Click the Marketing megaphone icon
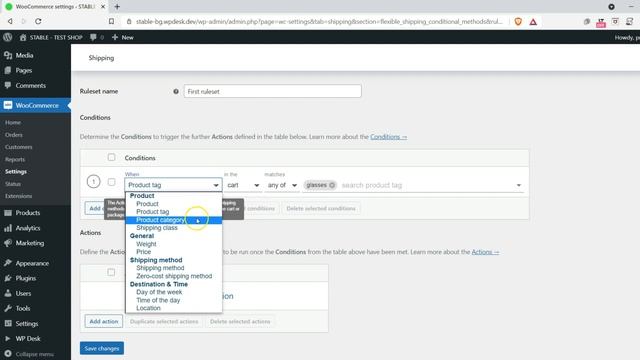The height and width of the screenshot is (360, 640). [8, 243]
